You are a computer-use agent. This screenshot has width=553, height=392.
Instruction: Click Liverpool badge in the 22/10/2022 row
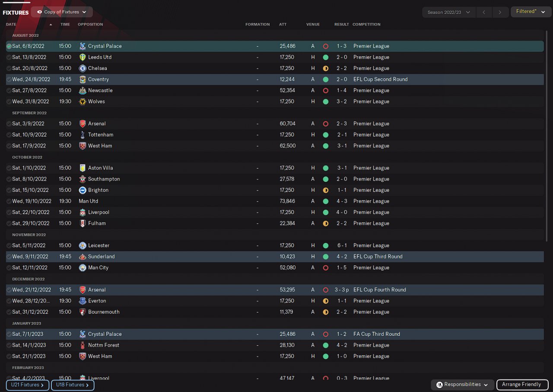83,212
